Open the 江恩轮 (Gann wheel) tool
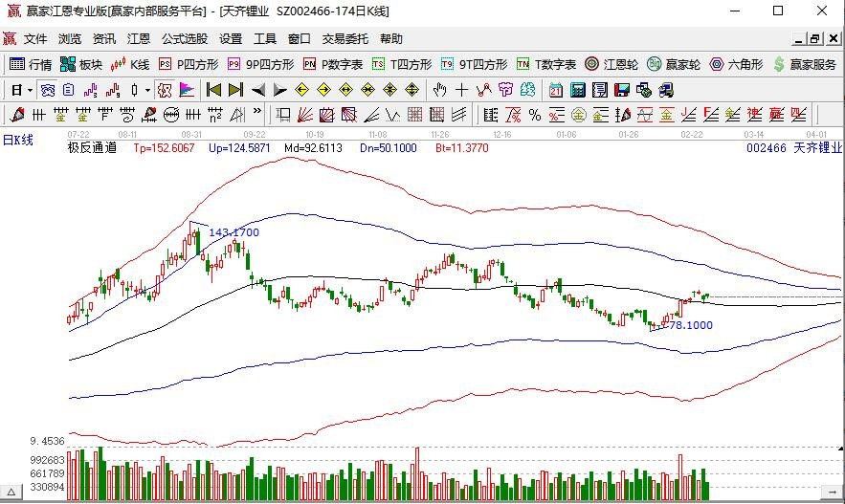 [x=612, y=65]
